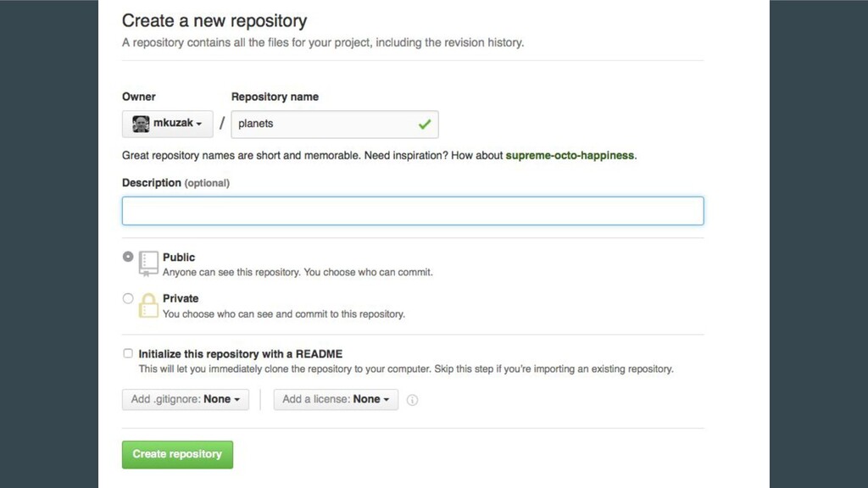Click the mkuzak owner avatar image
Viewport: 868px width, 488px height.
tap(141, 124)
